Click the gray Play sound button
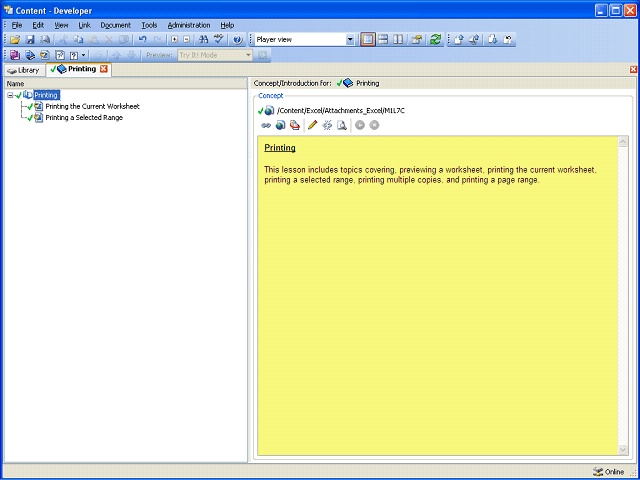Image resolution: width=640 pixels, height=480 pixels. click(360, 125)
